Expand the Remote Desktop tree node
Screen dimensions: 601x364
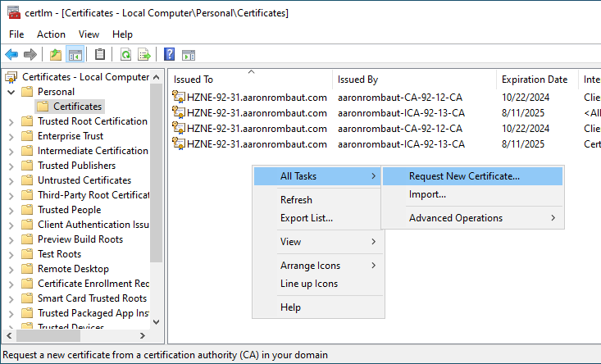click(x=11, y=269)
